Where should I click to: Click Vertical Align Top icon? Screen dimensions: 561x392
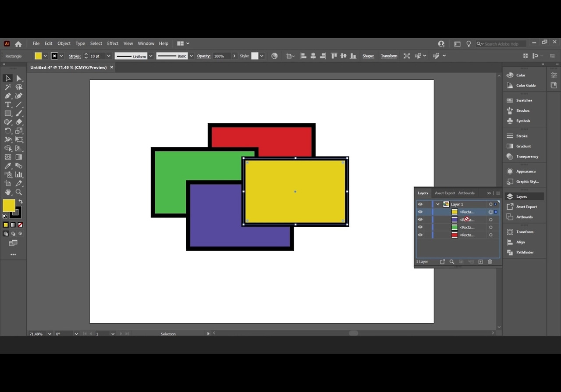coord(334,56)
